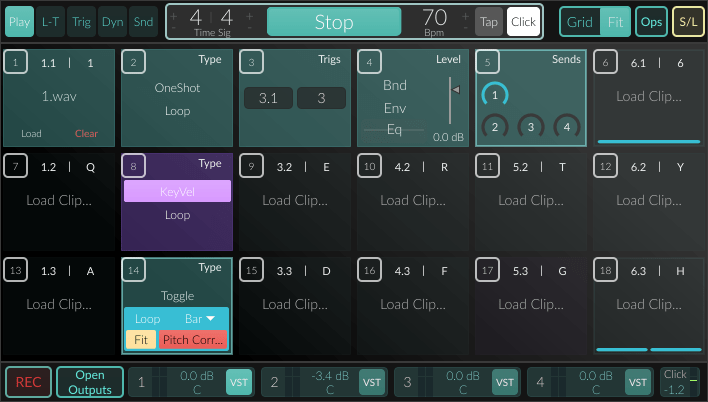Toggle VST on output channel 1
Image resolution: width=708 pixels, height=402 pixels.
238,382
